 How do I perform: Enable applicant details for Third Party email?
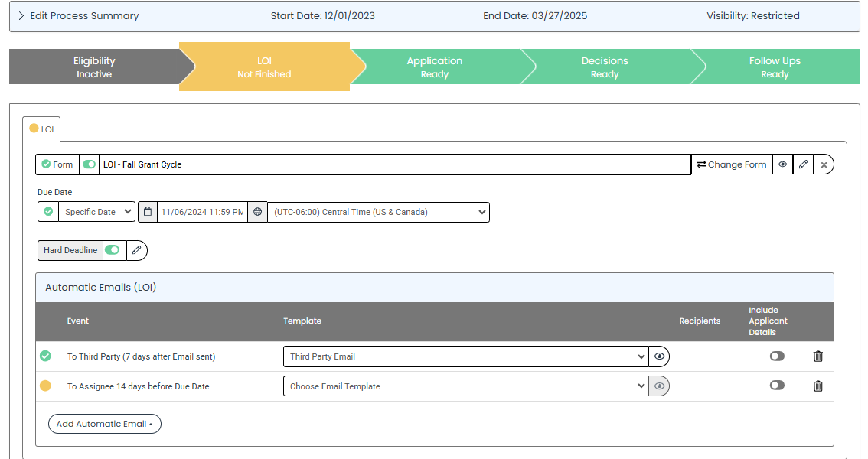click(x=777, y=356)
